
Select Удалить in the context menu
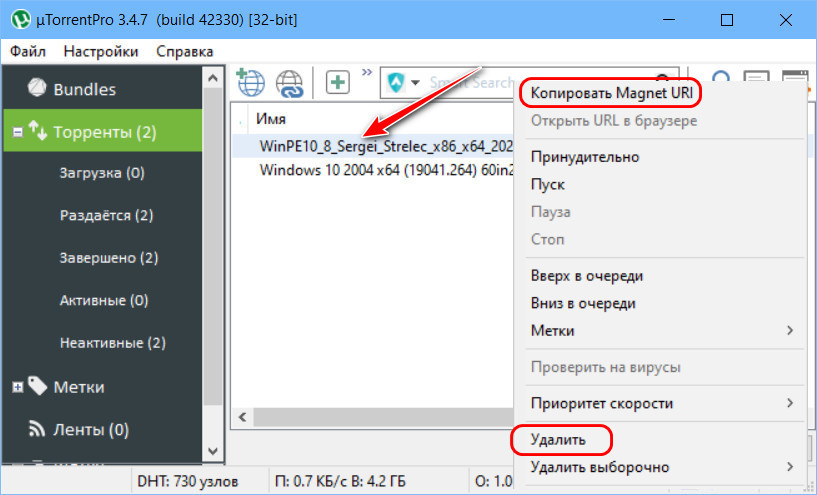(558, 439)
